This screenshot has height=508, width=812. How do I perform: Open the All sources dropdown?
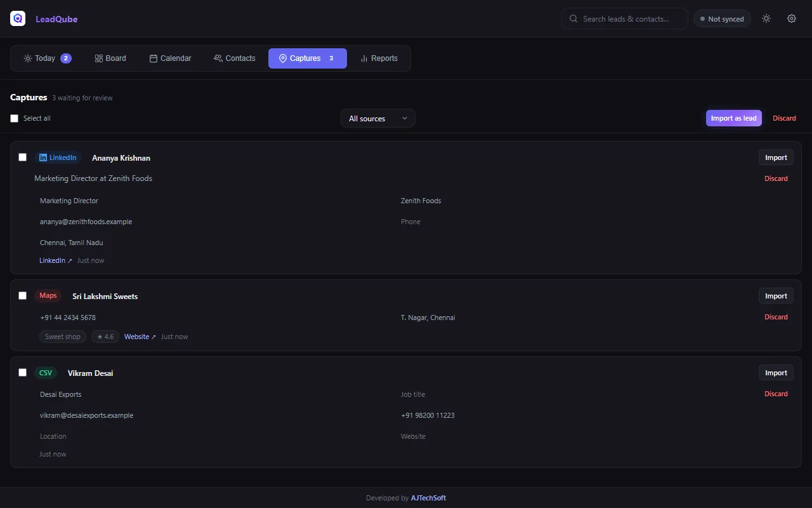378,119
